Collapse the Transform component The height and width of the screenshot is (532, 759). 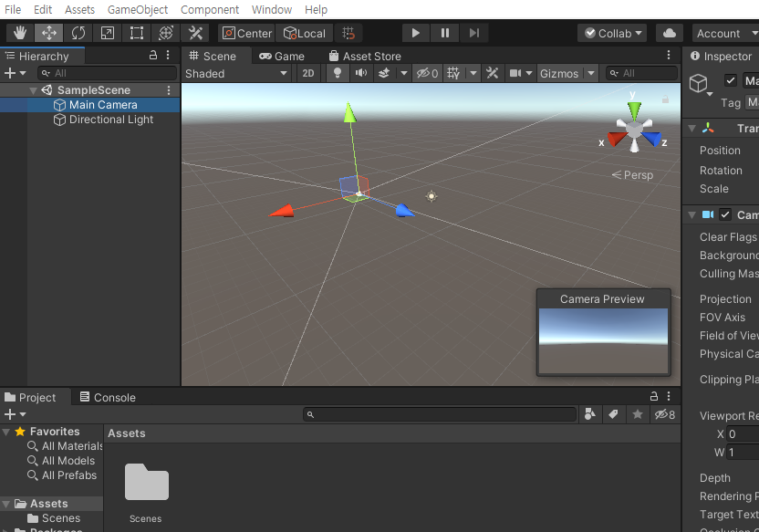coord(692,129)
